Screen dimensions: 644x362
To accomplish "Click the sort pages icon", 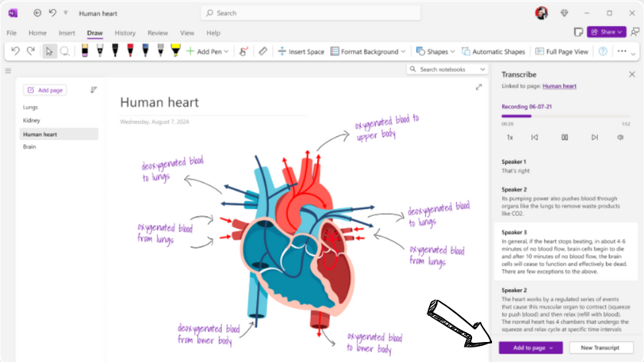I will [x=93, y=90].
